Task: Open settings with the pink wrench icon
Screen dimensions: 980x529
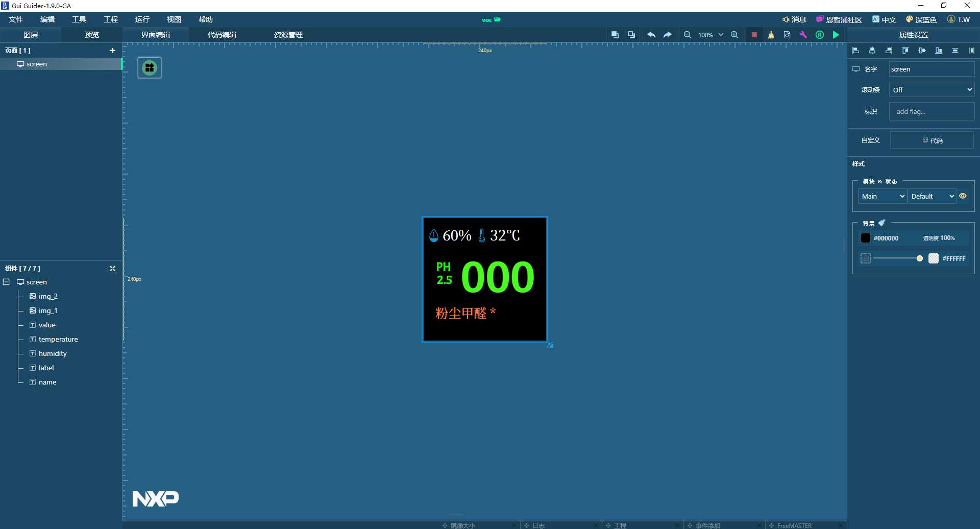Action: click(803, 35)
